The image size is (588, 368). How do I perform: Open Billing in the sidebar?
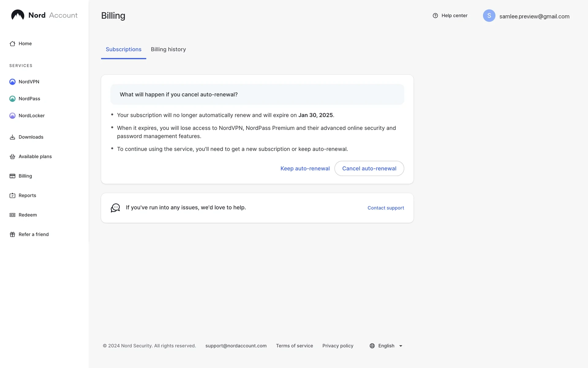[x=25, y=176]
